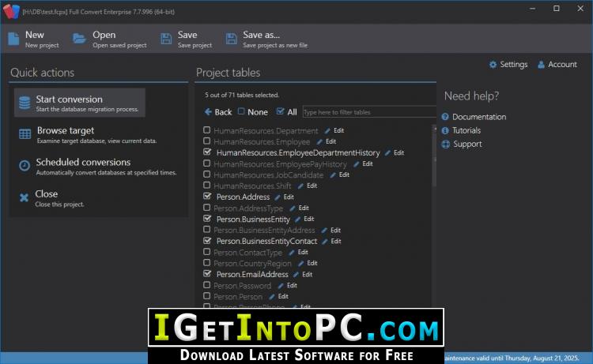Start the database conversion
Viewport: 593px width, 364px height.
(x=80, y=103)
